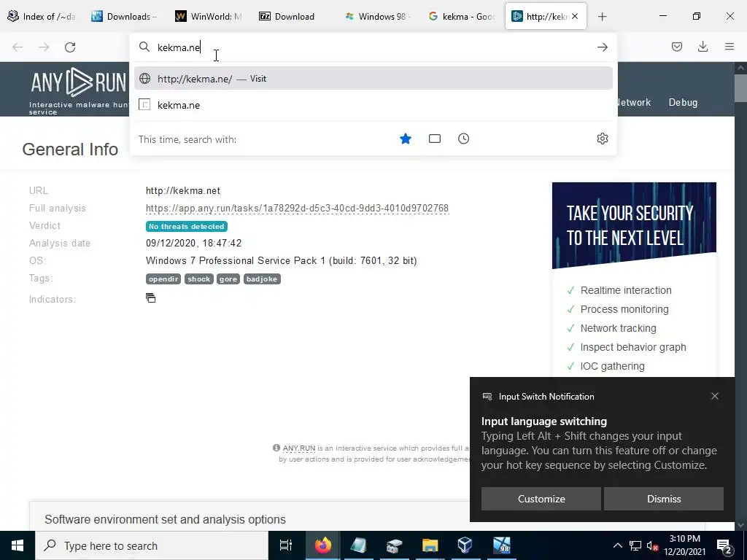The image size is (747, 560).
Task: Click the No threats detected badge
Action: (186, 226)
